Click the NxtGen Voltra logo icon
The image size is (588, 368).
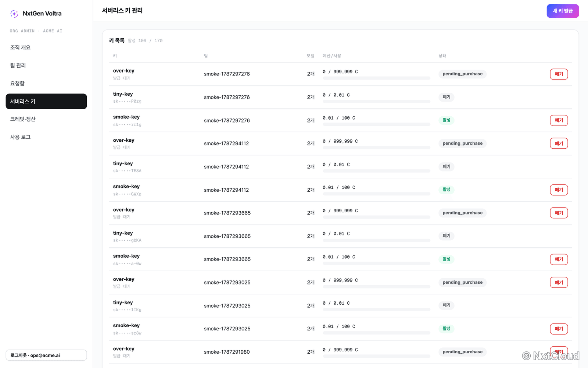point(14,14)
